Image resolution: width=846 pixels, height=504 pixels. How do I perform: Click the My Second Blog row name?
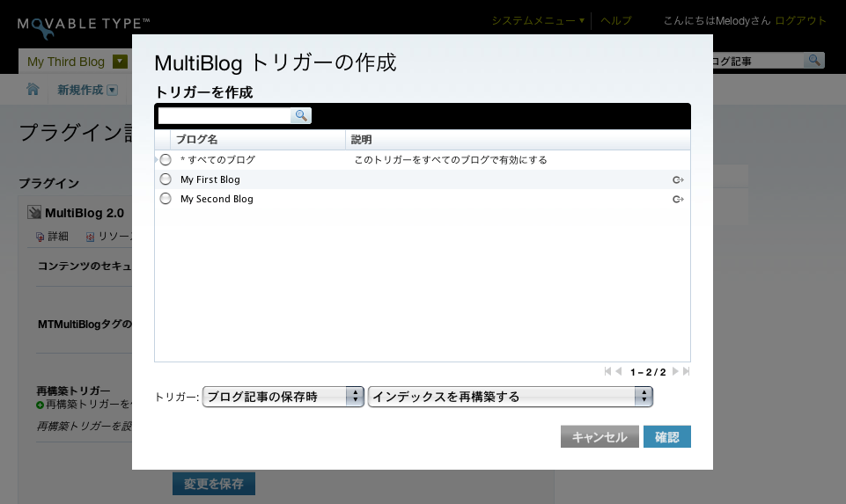(x=217, y=199)
